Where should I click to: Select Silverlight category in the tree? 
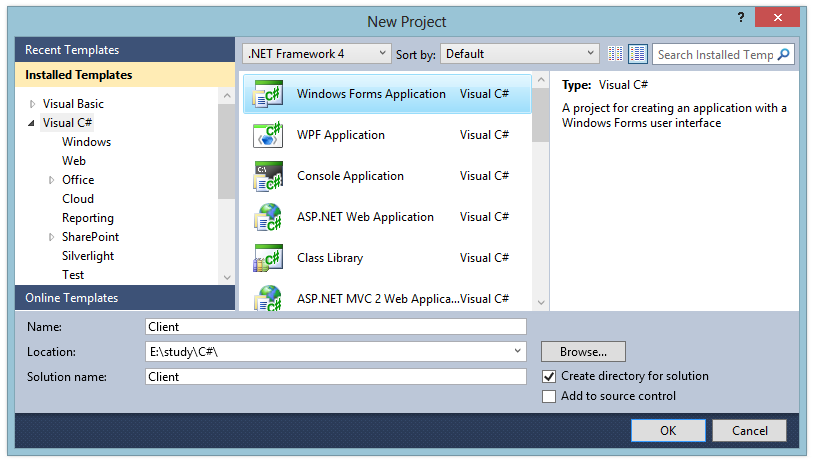click(88, 256)
